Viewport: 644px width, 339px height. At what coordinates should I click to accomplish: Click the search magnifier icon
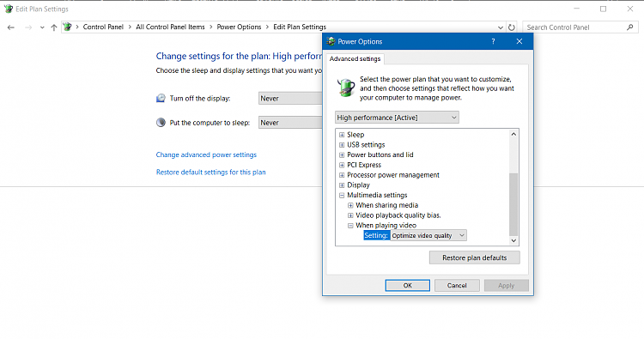(630, 27)
